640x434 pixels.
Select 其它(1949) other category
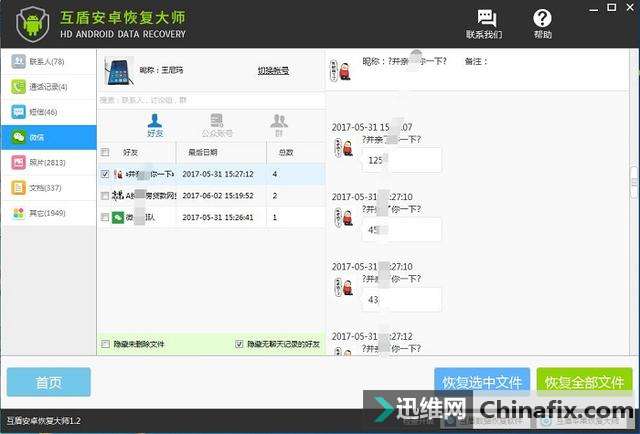(x=48, y=212)
